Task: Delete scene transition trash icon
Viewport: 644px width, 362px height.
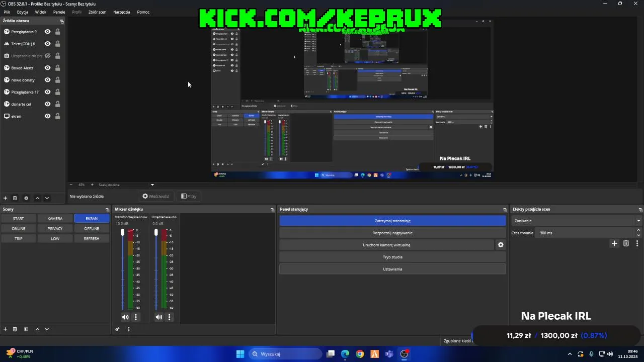Action: 626,243
